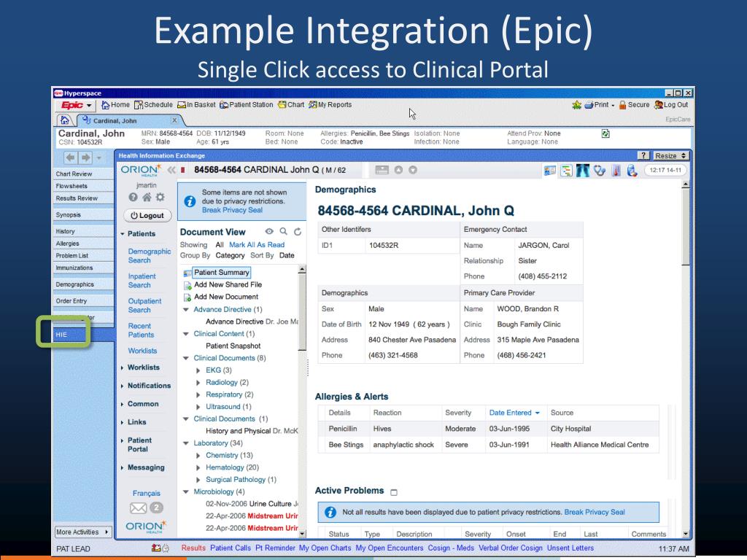The height and width of the screenshot is (560, 747).
Task: Open More Activities menu
Action: 82,532
